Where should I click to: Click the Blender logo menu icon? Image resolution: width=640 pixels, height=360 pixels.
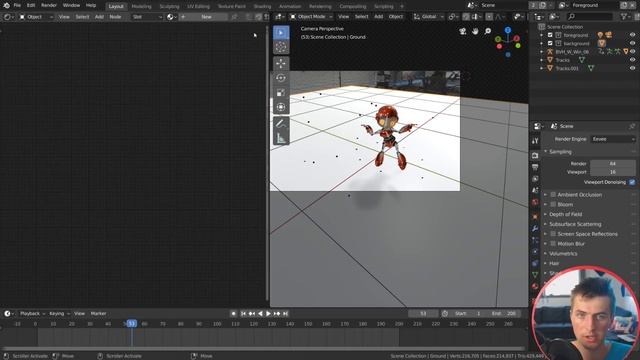6,5
